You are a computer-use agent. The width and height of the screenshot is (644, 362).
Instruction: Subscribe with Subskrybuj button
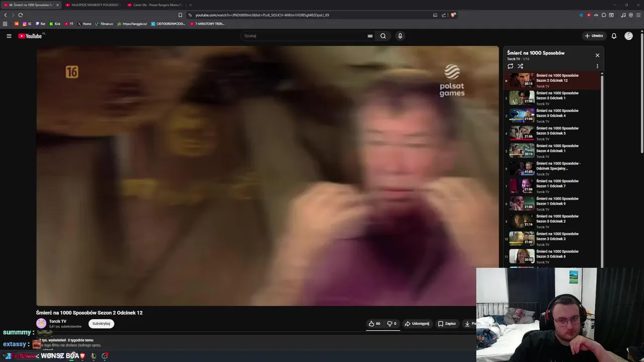point(101,324)
